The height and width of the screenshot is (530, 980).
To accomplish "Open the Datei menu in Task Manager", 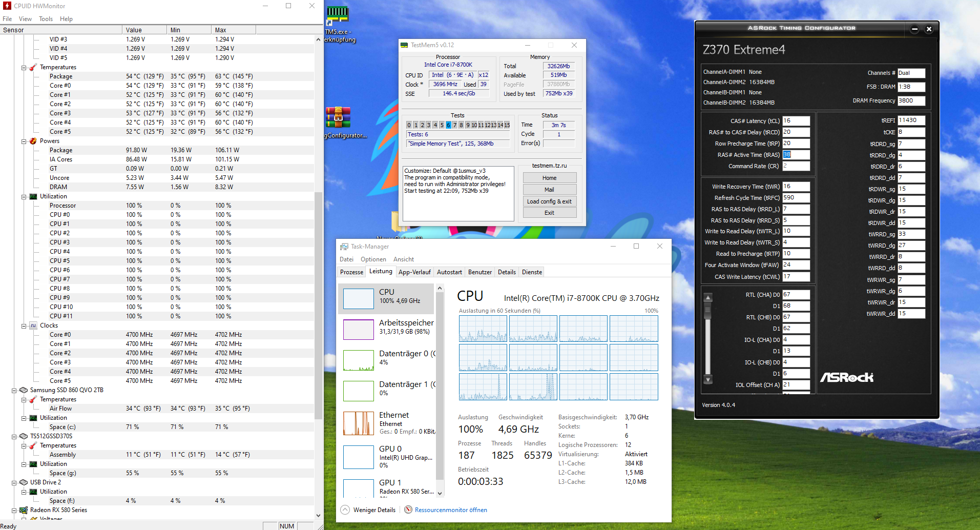I will 347,259.
